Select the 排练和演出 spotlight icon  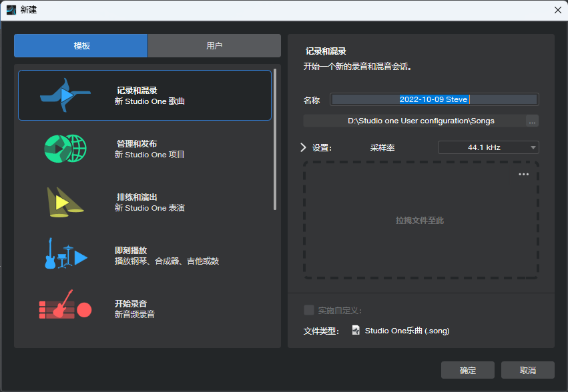pos(65,202)
